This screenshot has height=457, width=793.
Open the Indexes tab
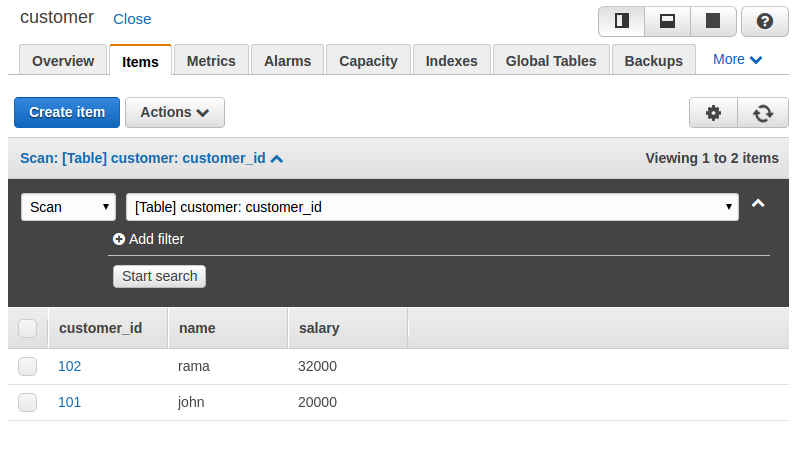(x=451, y=60)
